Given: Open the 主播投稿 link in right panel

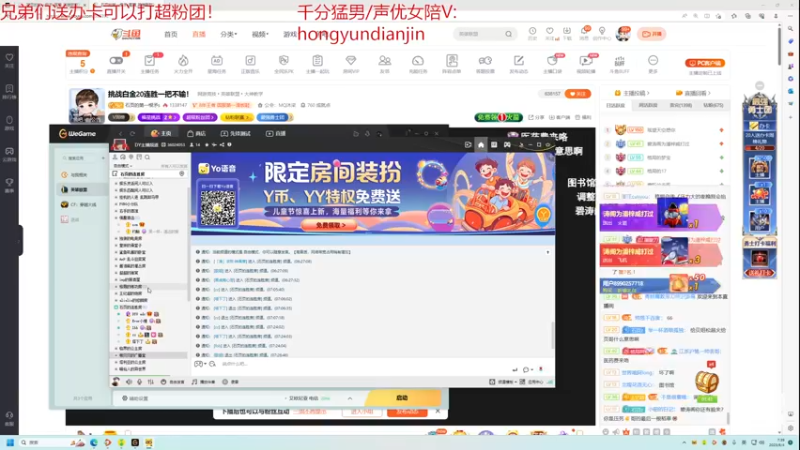Looking at the screenshot, I should click(633, 93).
